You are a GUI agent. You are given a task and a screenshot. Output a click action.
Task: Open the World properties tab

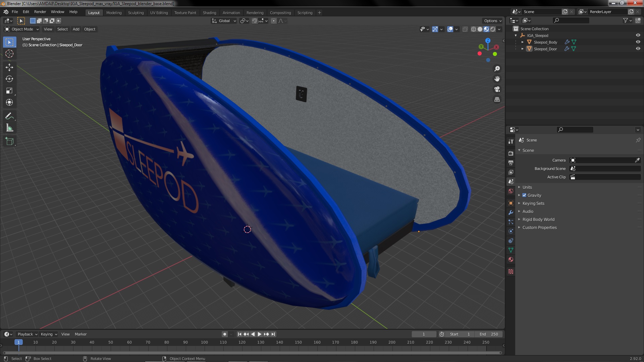(511, 191)
